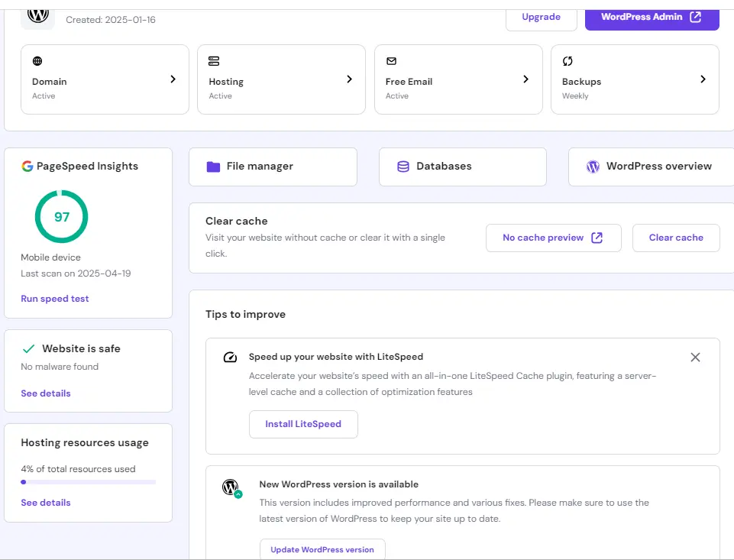Viewport: 734px width, 560px height.
Task: Click the Google logo beside PageSpeed Insights
Action: tap(27, 166)
